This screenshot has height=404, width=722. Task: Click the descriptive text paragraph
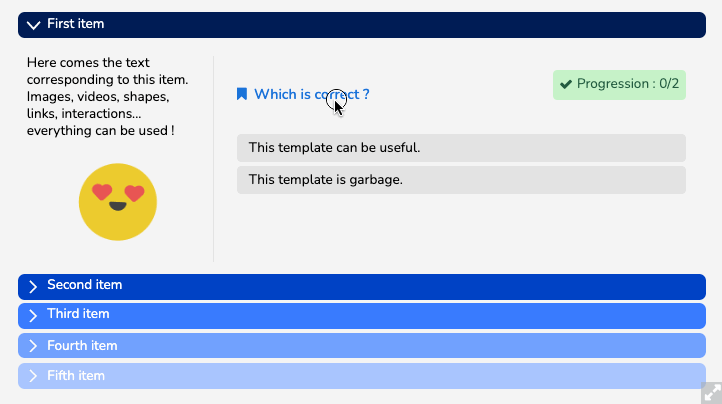[108, 96]
